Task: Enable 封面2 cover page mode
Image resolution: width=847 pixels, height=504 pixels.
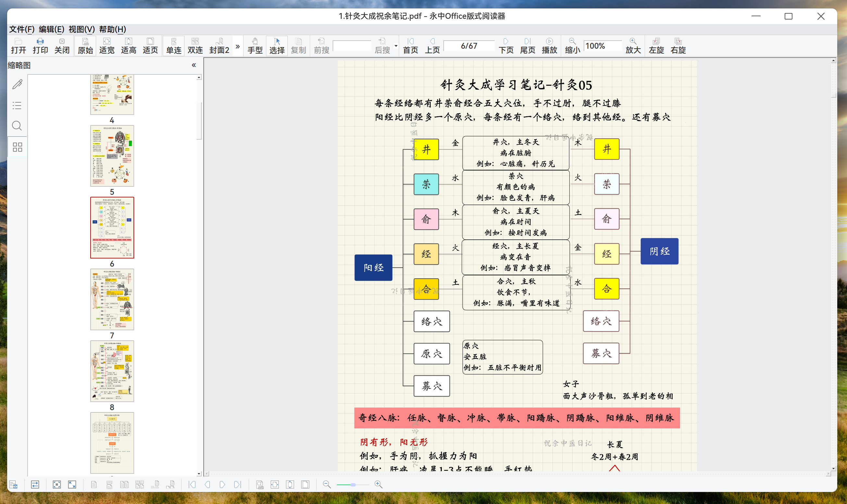Action: 218,45
